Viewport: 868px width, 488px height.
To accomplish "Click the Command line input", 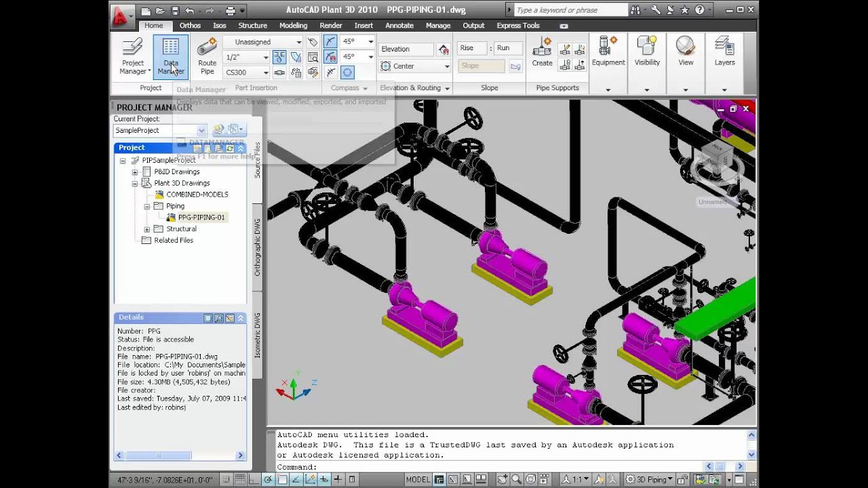I will (x=488, y=467).
